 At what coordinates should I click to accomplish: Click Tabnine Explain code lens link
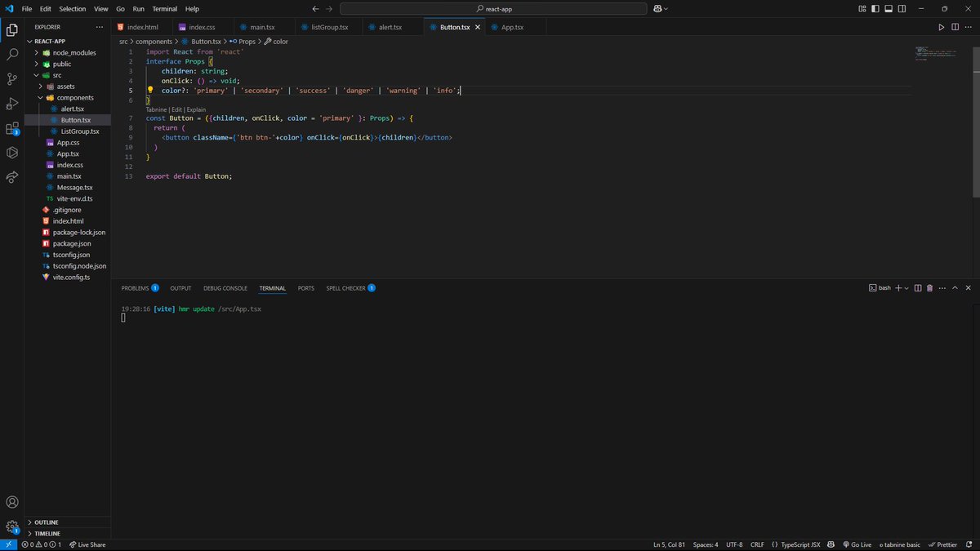click(196, 109)
